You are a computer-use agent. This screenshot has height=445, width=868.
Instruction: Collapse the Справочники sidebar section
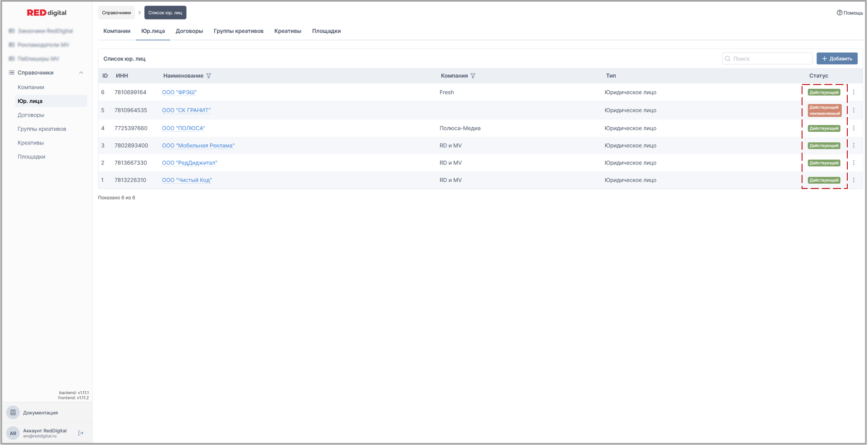[81, 73]
